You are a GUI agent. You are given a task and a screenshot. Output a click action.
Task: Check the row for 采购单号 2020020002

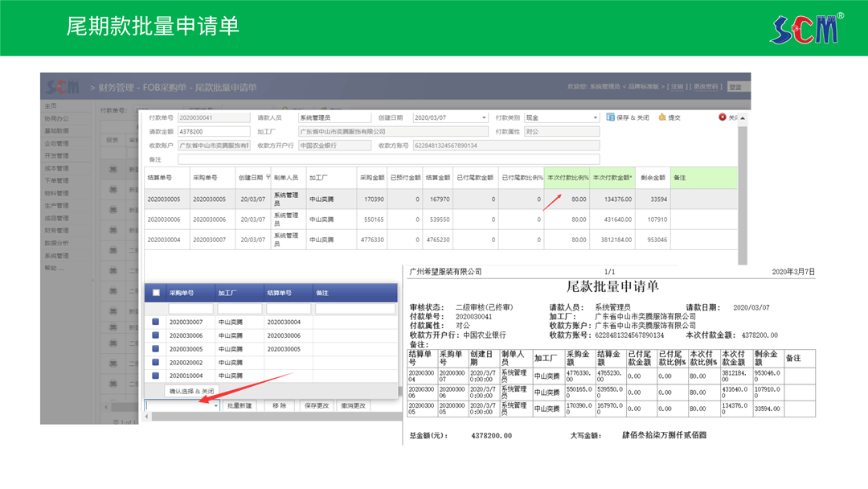pyautogui.click(x=156, y=363)
